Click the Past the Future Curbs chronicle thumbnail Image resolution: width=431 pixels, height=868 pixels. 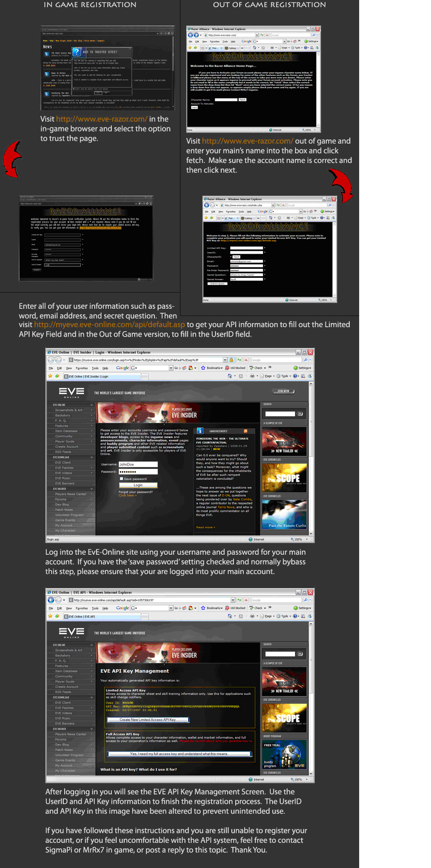click(284, 514)
